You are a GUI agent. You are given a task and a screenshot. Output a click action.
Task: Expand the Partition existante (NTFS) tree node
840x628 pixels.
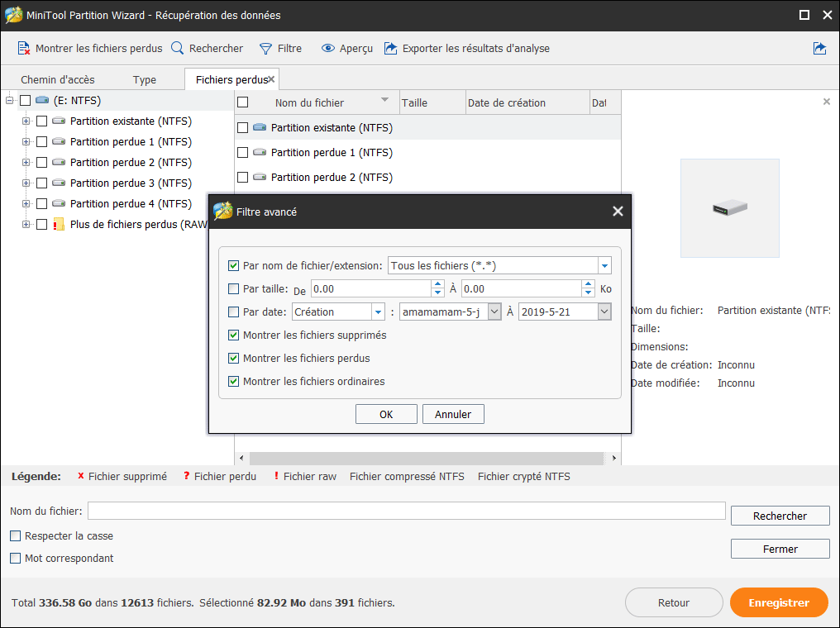coord(26,121)
